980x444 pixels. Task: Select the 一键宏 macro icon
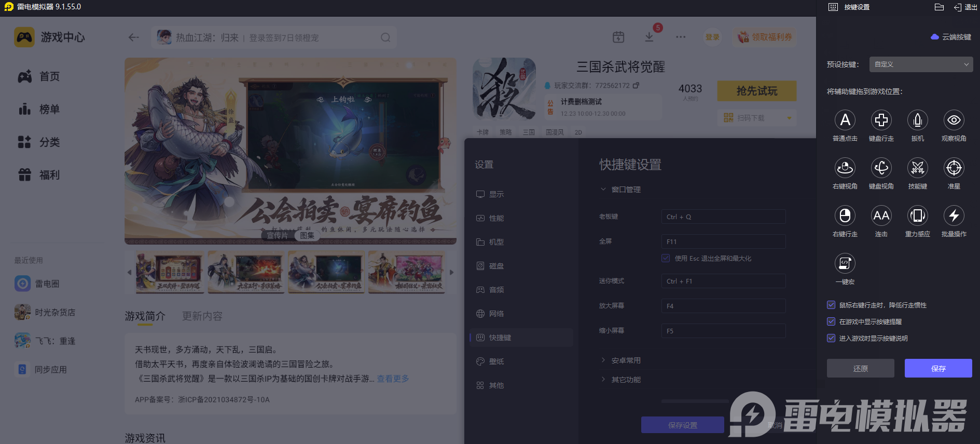pos(845,263)
